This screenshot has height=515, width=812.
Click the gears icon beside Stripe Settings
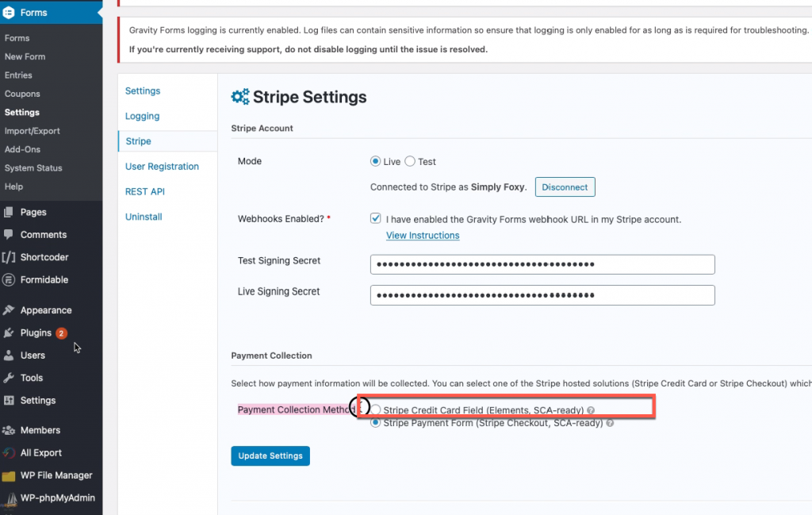240,96
